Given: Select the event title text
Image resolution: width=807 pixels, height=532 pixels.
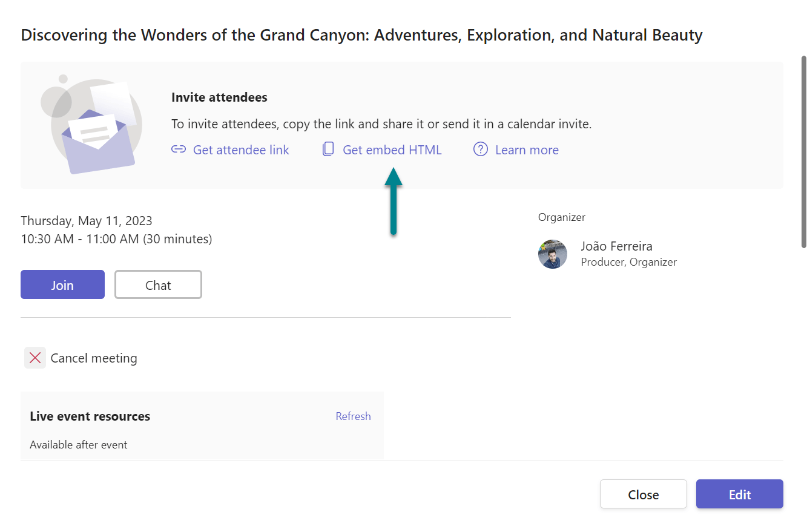Looking at the screenshot, I should pos(361,34).
